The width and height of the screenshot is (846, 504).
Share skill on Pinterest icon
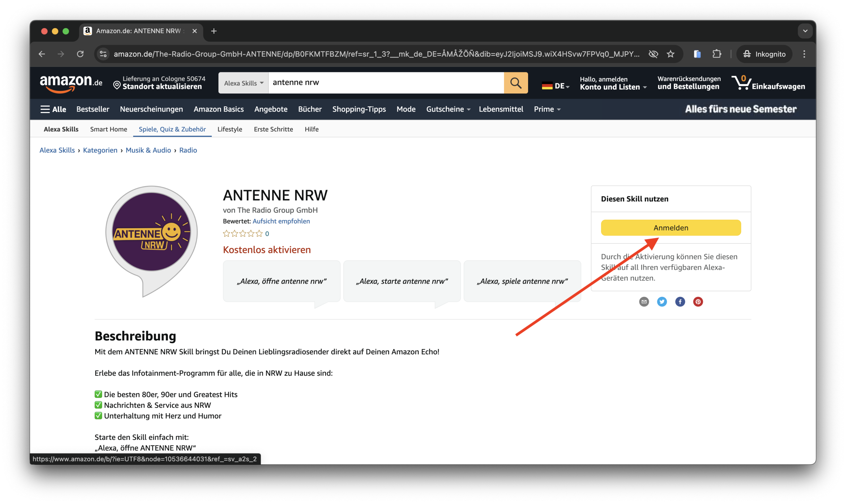click(698, 302)
